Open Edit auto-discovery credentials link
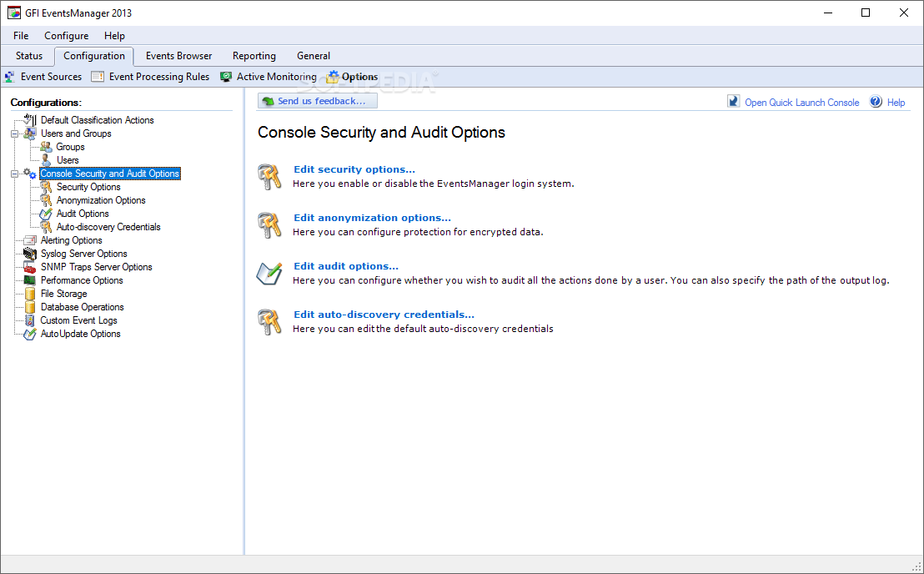 tap(384, 315)
